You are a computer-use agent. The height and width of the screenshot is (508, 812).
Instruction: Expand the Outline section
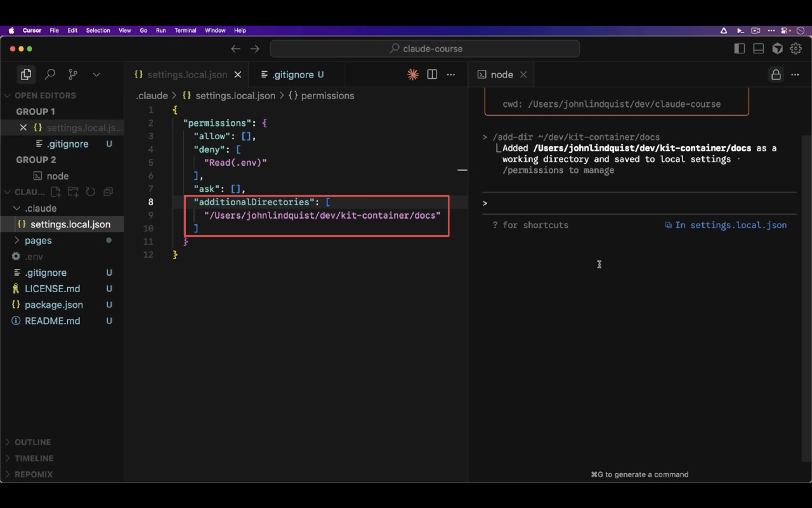62,442
